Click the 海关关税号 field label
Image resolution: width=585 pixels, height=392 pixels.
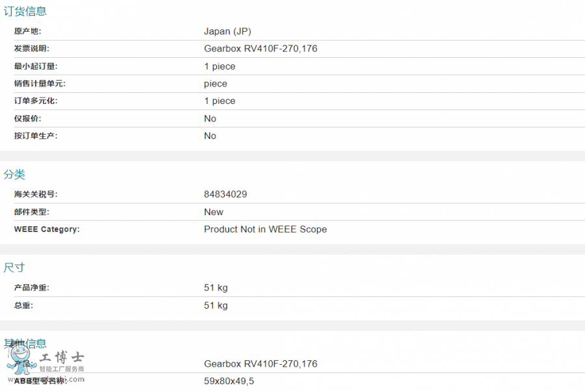click(36, 194)
